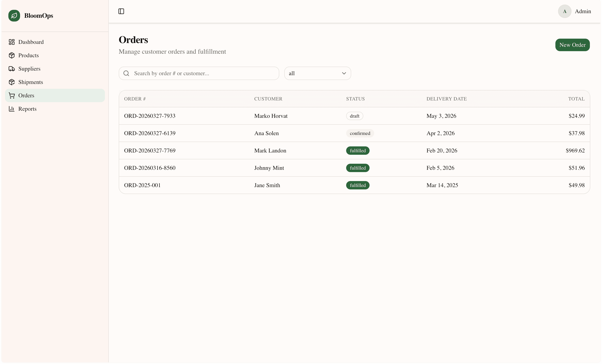602x364 pixels.
Task: Click the Shipments package icon
Action: coord(12,82)
